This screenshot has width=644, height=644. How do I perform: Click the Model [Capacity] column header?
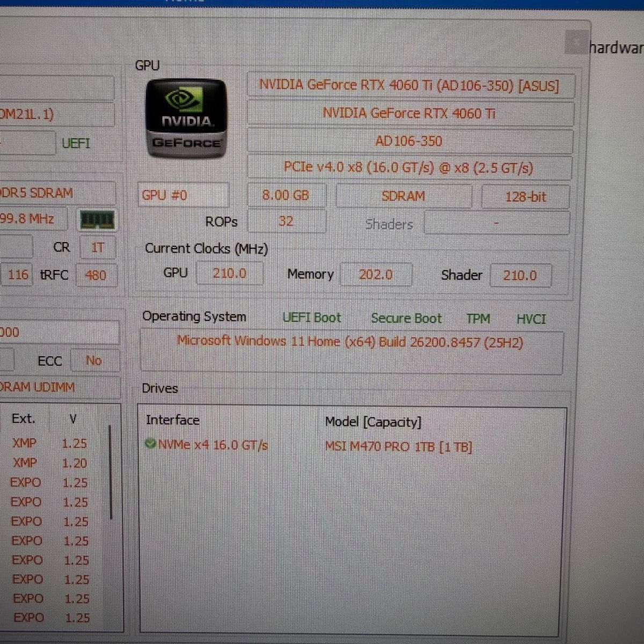tap(374, 422)
